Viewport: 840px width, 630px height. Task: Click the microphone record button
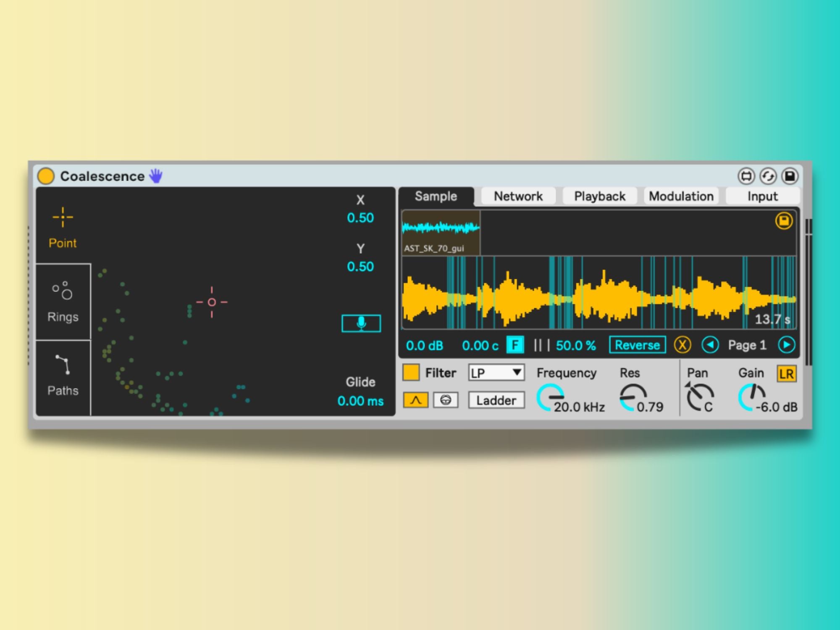click(361, 323)
